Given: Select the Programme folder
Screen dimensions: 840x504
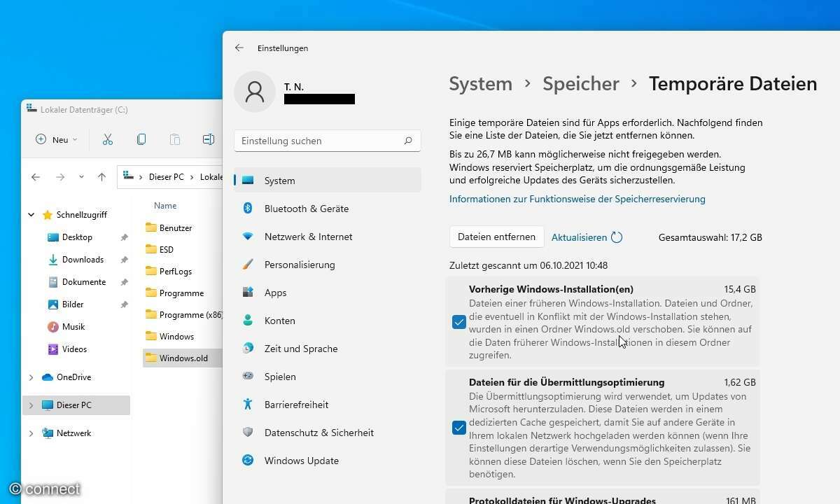Looking at the screenshot, I should (181, 293).
